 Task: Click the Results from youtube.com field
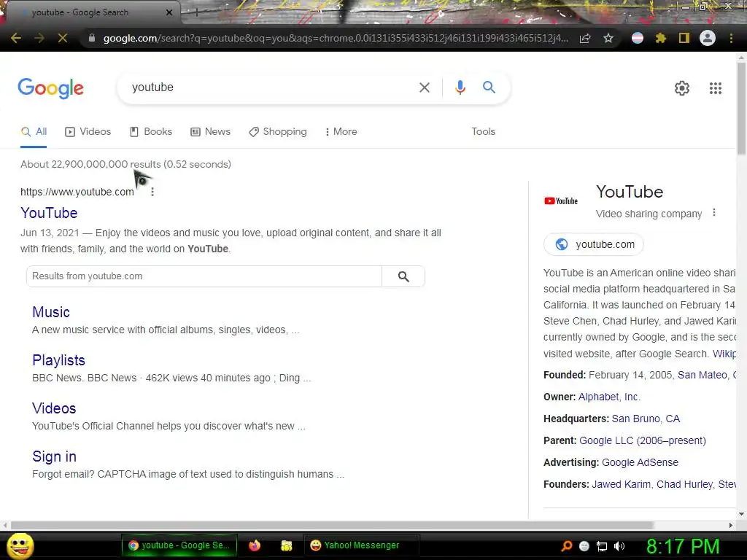pos(204,276)
